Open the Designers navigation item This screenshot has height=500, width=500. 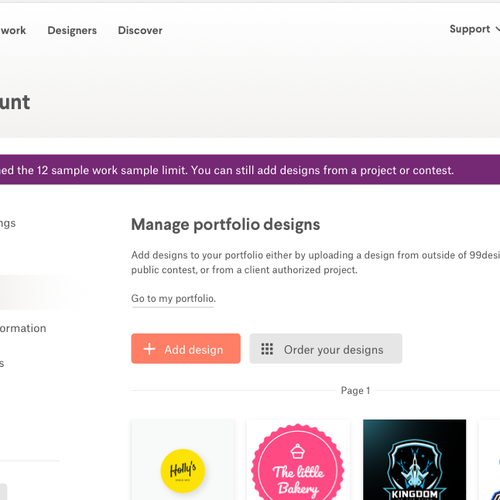click(72, 30)
